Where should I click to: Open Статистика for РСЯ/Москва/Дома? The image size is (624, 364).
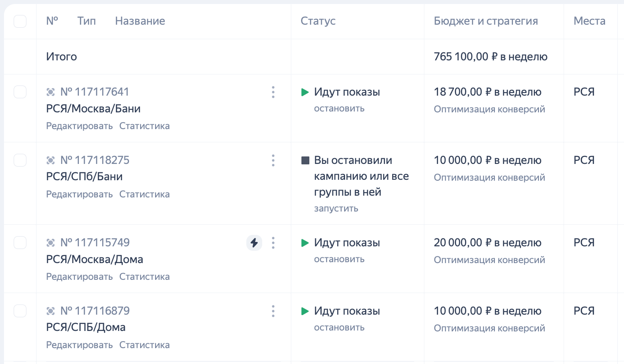pos(145,277)
